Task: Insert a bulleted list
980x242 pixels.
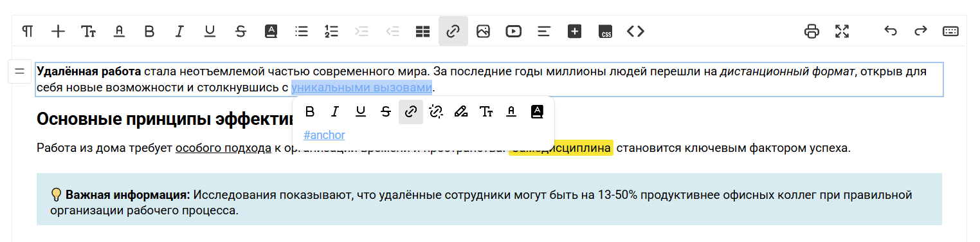Action: pos(301,31)
